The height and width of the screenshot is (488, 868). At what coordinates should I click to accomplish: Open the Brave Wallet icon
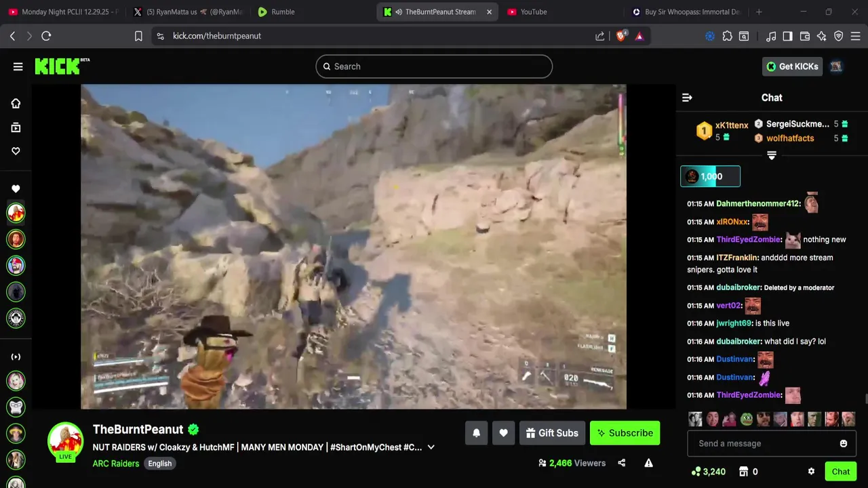(805, 36)
